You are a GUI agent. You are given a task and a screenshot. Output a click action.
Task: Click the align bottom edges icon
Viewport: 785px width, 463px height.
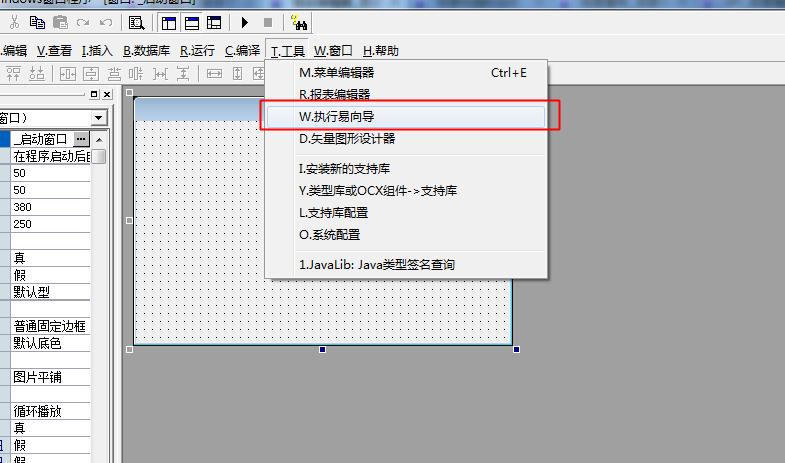(114, 74)
